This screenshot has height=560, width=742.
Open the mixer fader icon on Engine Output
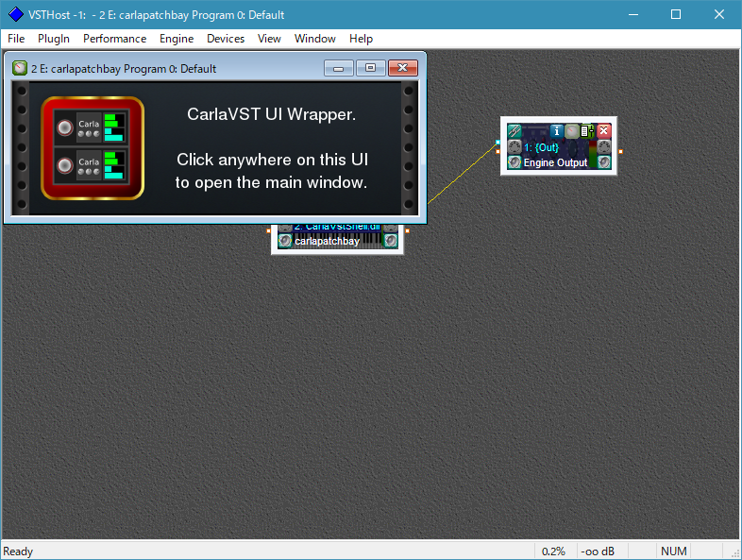[x=587, y=130]
